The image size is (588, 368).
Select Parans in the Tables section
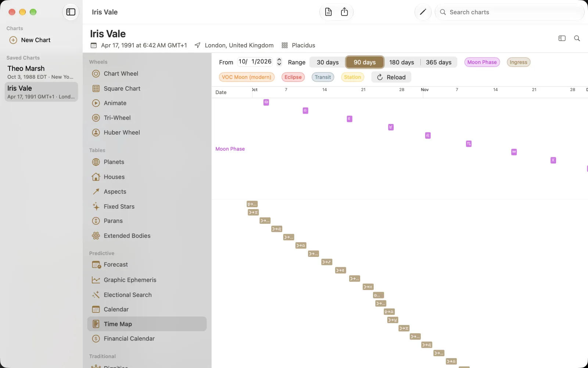pyautogui.click(x=147, y=221)
